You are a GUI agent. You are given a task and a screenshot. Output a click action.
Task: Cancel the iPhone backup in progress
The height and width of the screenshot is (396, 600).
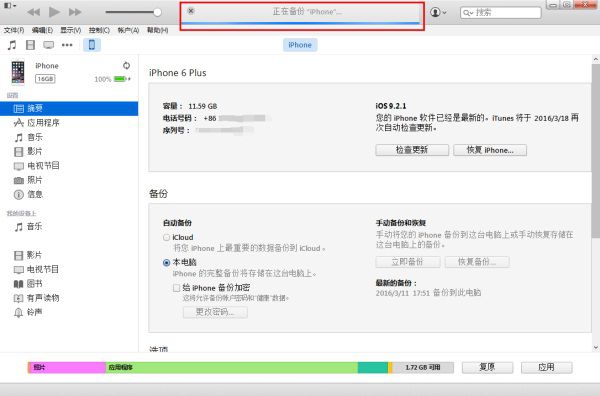pos(191,11)
